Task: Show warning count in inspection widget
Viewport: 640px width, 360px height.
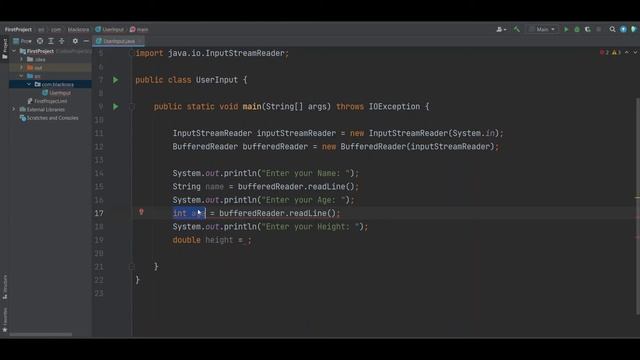Action: (x=616, y=52)
